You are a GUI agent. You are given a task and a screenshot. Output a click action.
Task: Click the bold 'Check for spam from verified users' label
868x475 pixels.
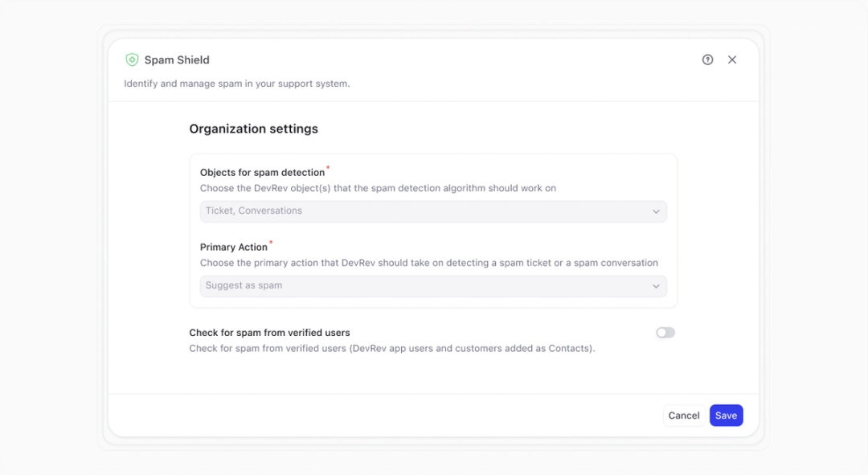coord(269,333)
